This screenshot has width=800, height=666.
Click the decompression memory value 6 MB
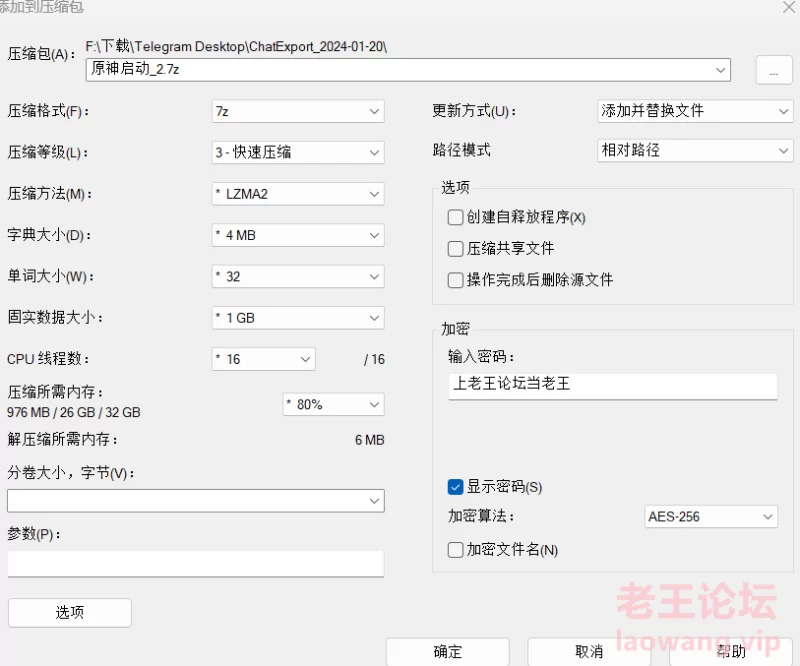coord(369,440)
